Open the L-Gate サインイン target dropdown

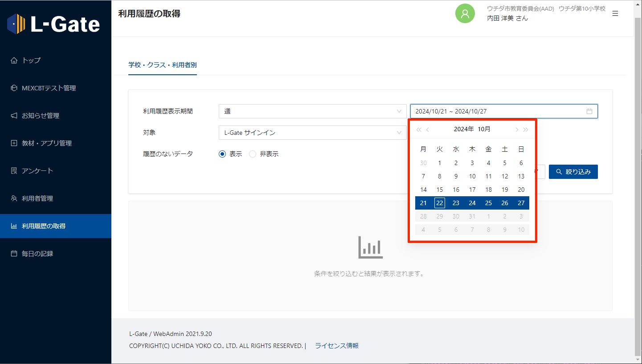(312, 133)
